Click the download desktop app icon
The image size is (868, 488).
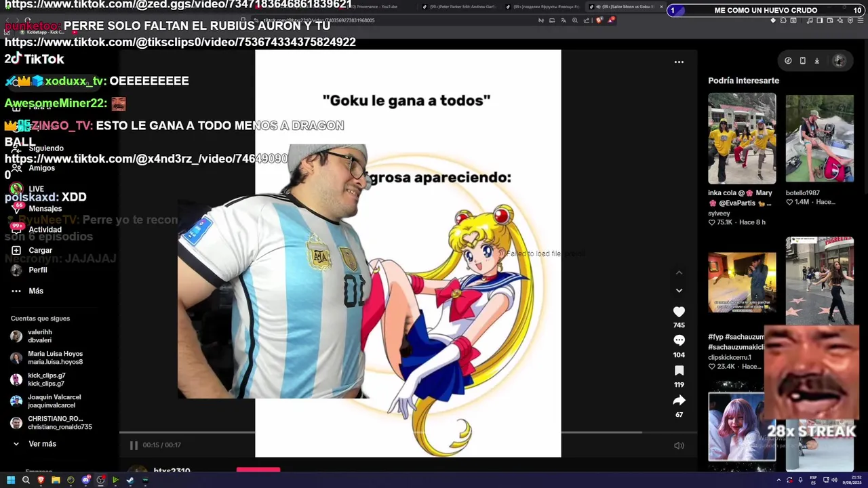[x=816, y=60]
